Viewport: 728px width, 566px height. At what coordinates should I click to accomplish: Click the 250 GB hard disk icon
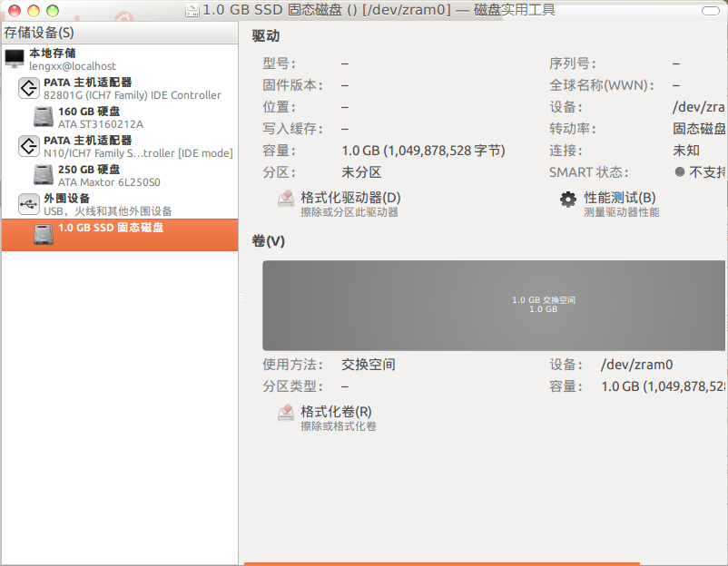click(x=44, y=175)
